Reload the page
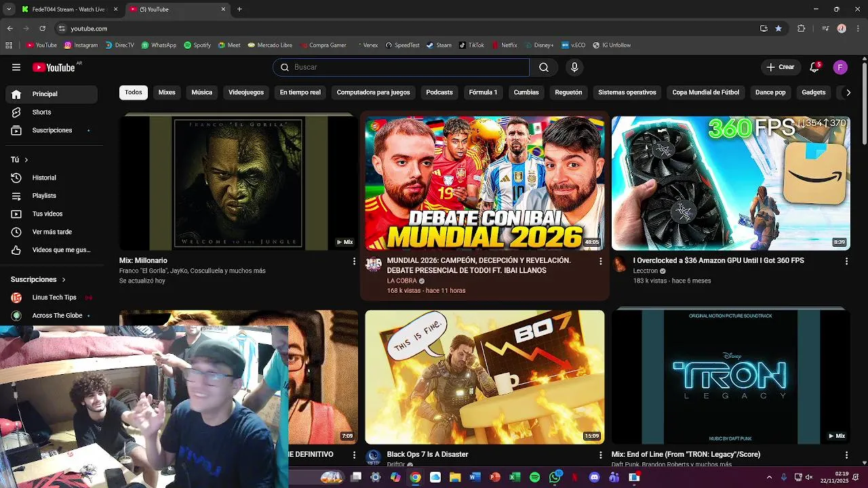Screen dimensions: 868x488 pos(43,28)
